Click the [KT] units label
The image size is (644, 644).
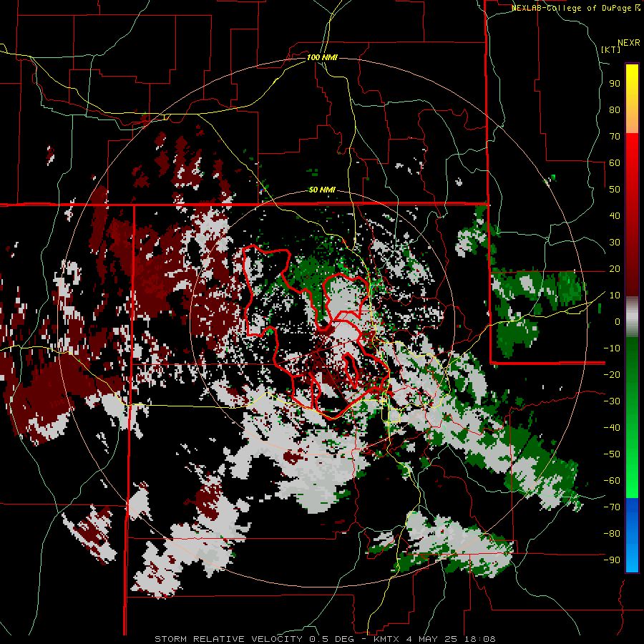point(610,49)
